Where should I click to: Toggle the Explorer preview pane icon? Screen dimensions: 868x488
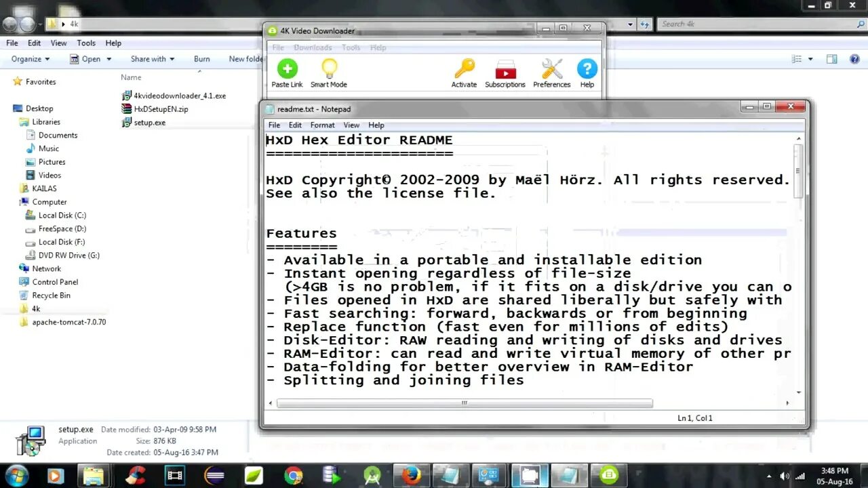(x=833, y=59)
